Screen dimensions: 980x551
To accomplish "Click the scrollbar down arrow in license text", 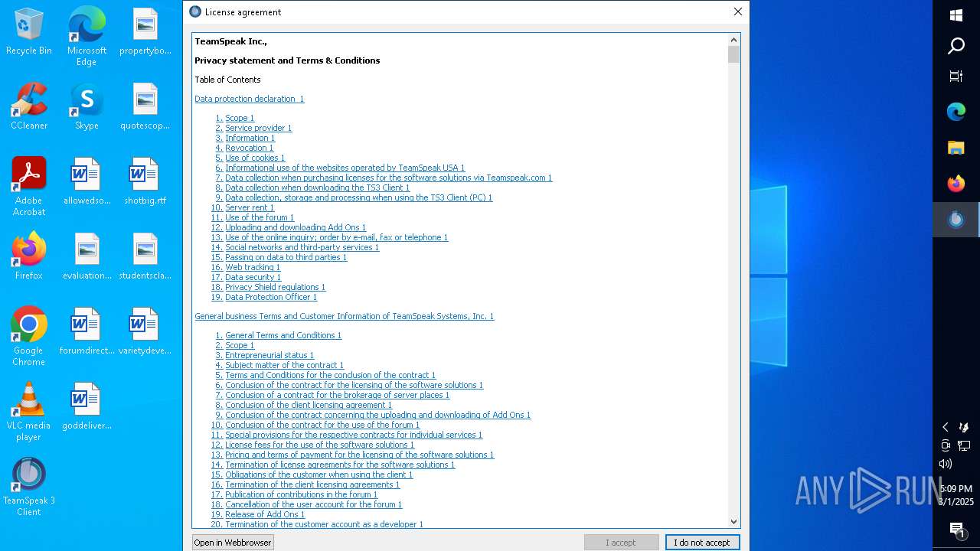I will click(733, 521).
